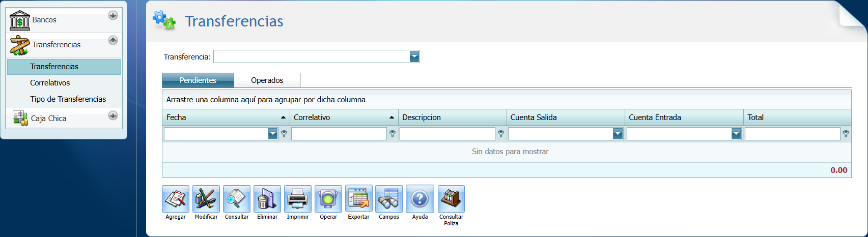Click the Agregar toolbar icon
Viewport: 868px width, 237px height.
(x=176, y=198)
